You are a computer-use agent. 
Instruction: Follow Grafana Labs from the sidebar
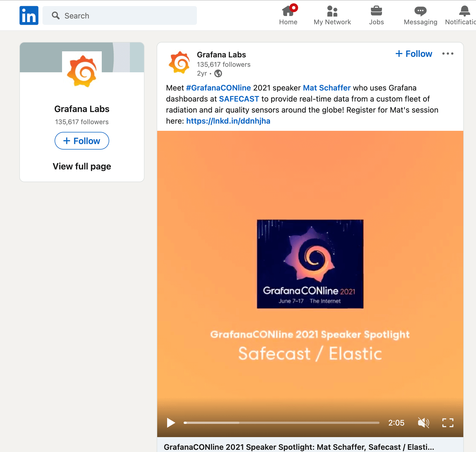[82, 141]
